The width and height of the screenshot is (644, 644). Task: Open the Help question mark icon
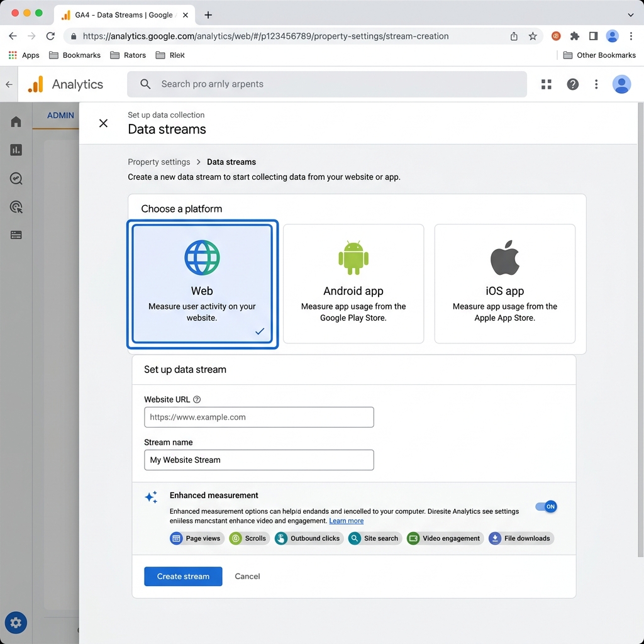572,84
